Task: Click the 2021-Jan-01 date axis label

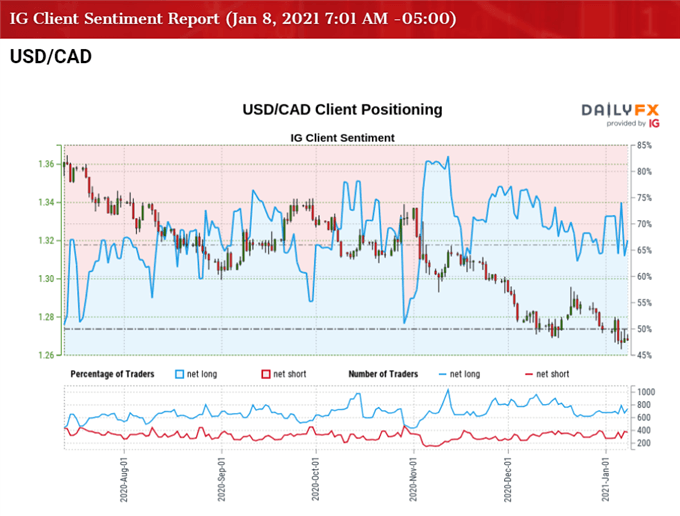Action: [605, 480]
